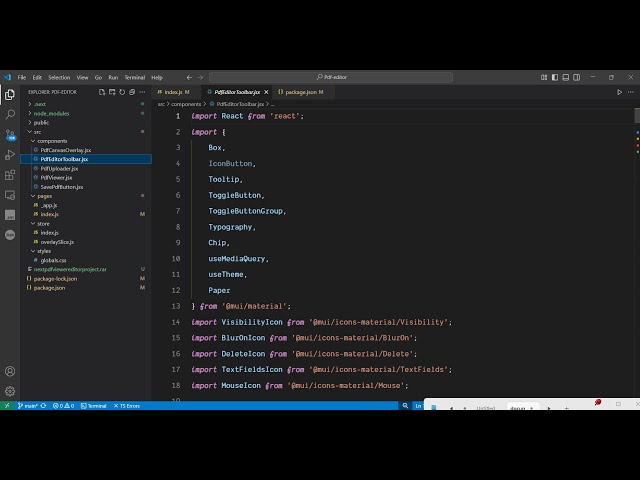Open Remote Explorer in activity bar
The image size is (640, 480).
click(10, 195)
